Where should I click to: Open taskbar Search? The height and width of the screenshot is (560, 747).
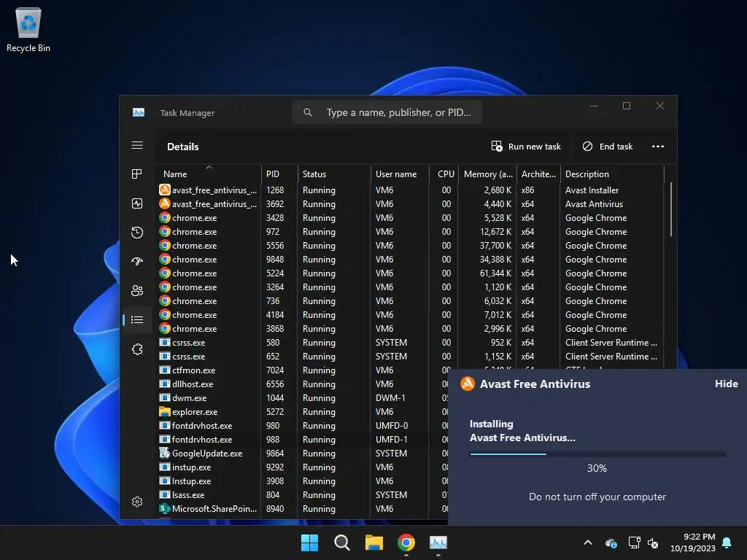pyautogui.click(x=341, y=542)
